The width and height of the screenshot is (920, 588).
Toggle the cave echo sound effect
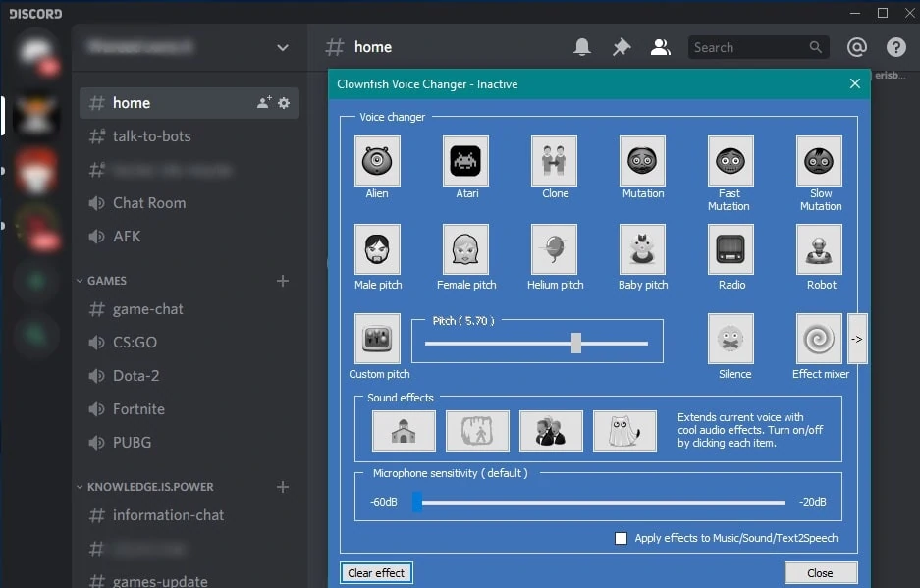(x=477, y=431)
